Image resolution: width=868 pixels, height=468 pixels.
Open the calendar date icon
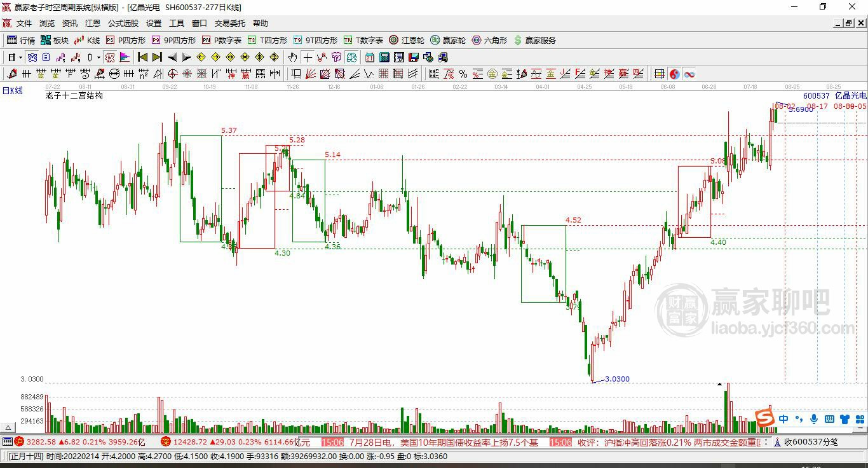click(x=369, y=57)
